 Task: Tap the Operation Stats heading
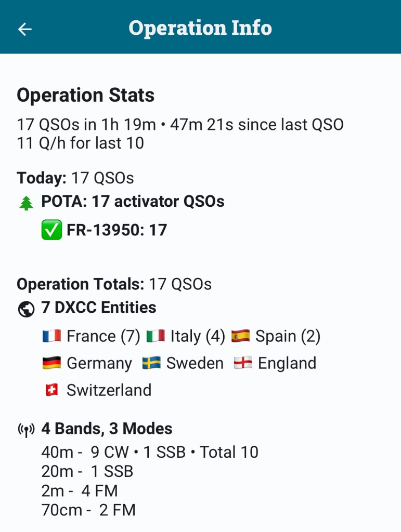pos(86,96)
